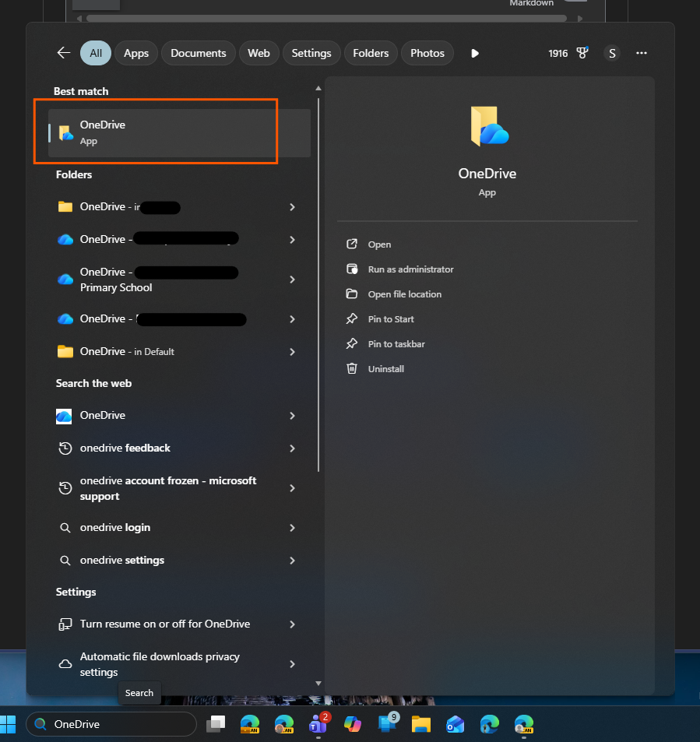
Task: Open Task View from the taskbar
Action: click(x=216, y=724)
